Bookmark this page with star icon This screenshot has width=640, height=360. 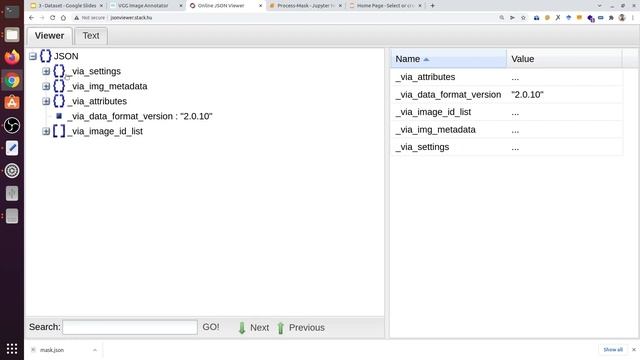(523, 18)
